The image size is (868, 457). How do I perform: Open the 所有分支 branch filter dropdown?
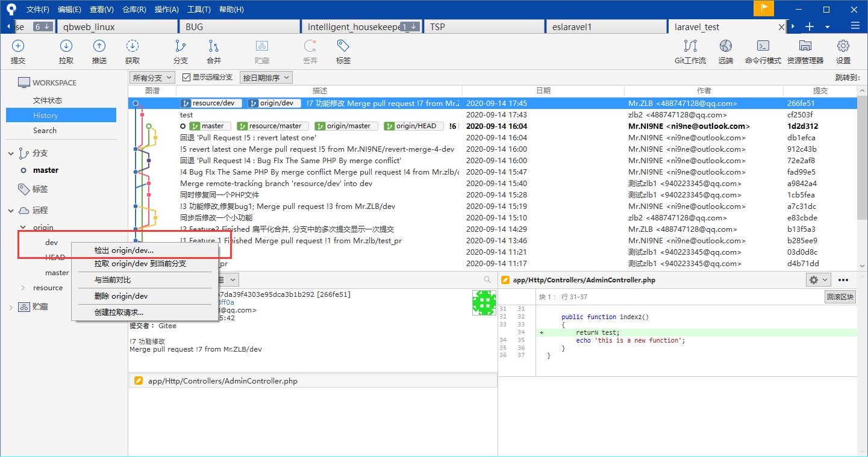point(152,78)
